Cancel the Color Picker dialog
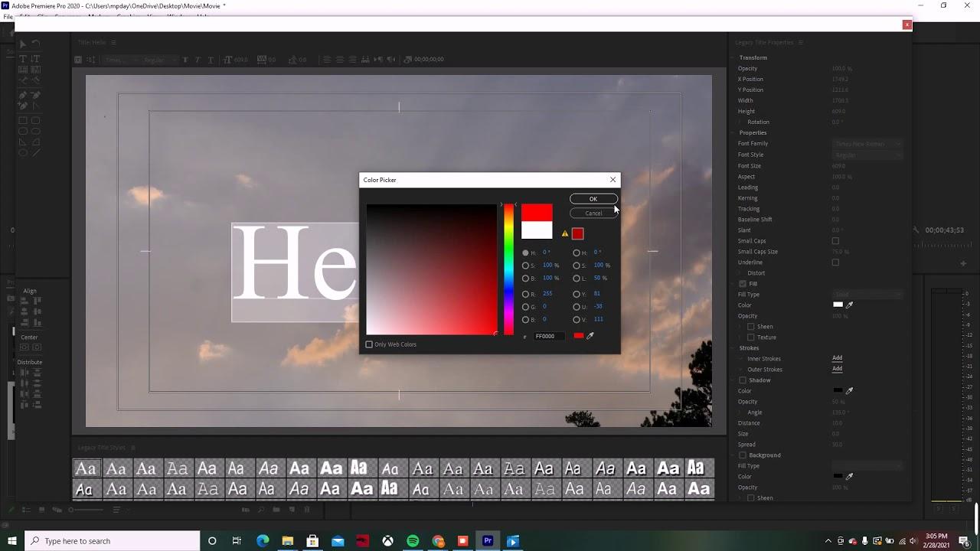This screenshot has height=551, width=980. tap(593, 214)
